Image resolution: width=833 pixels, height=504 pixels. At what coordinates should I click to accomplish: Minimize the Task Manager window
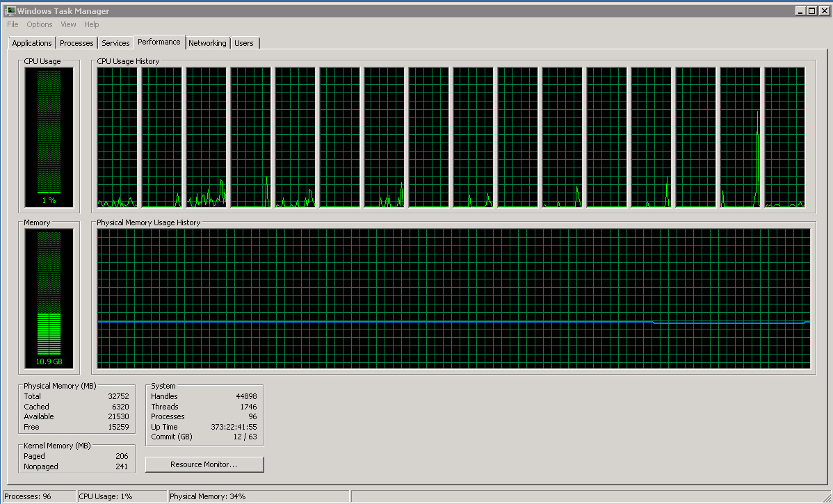[x=800, y=10]
